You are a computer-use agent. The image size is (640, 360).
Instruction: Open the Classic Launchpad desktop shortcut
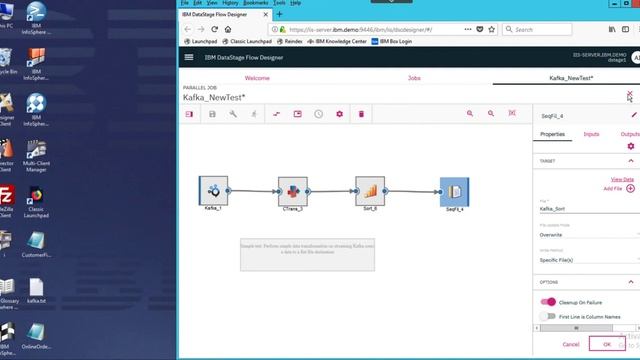(x=36, y=202)
